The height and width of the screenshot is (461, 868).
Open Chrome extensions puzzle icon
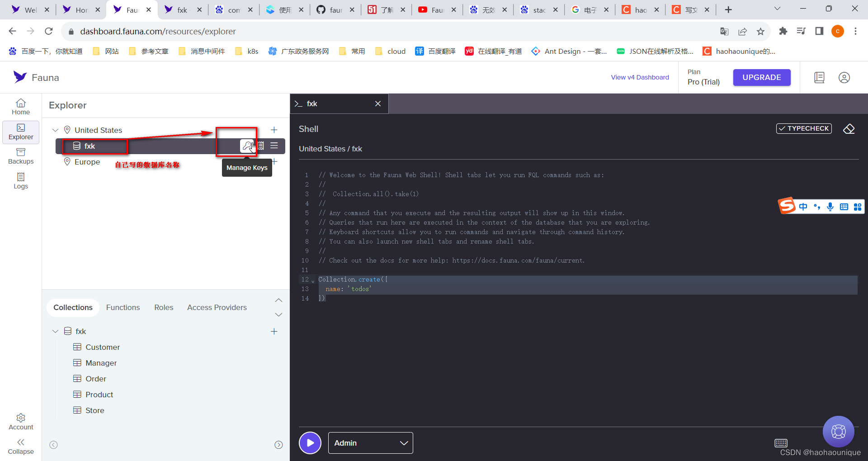[783, 31]
